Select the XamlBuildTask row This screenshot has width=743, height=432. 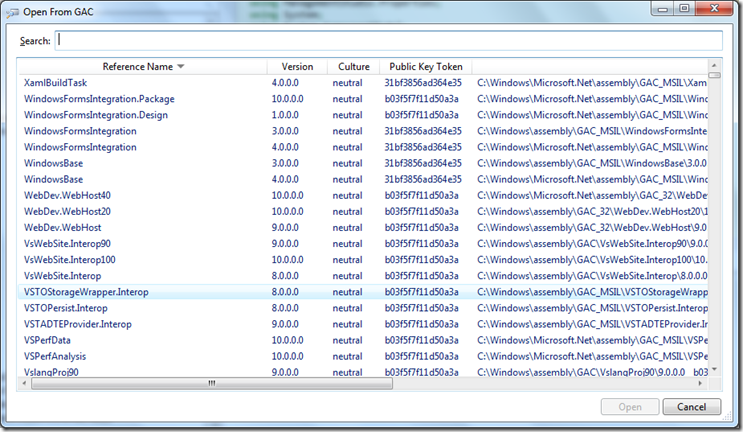point(54,83)
